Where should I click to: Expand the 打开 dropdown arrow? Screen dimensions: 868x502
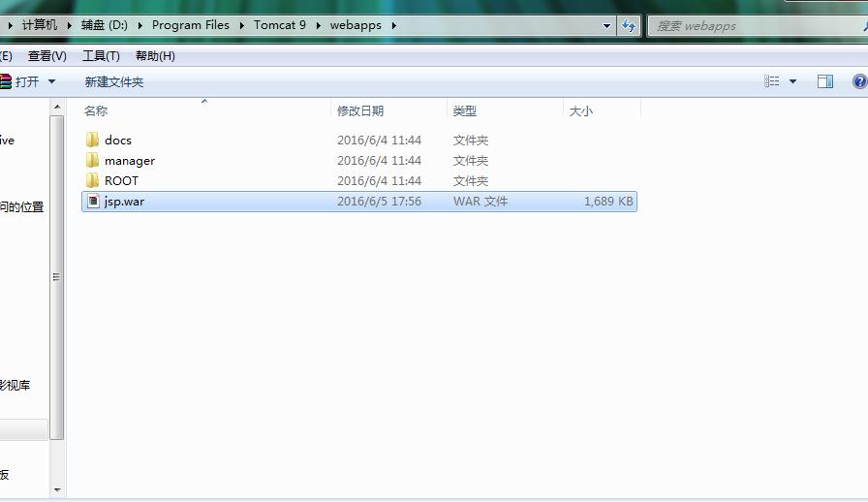coord(51,82)
